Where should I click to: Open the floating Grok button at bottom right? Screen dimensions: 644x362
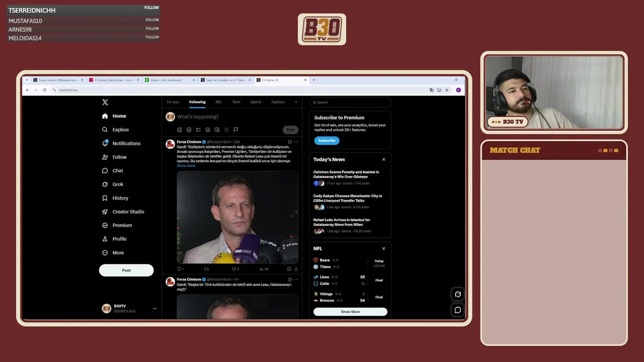tap(458, 294)
